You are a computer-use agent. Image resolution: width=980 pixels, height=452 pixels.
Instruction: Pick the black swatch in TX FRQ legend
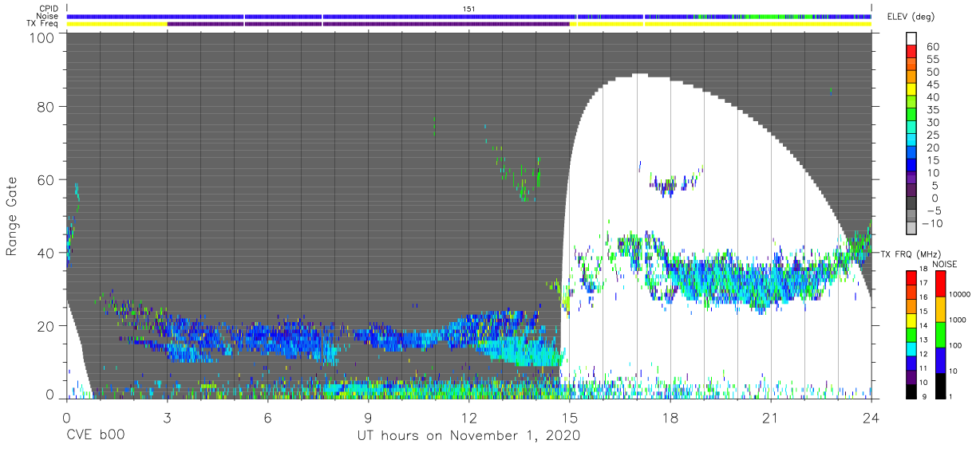click(911, 390)
